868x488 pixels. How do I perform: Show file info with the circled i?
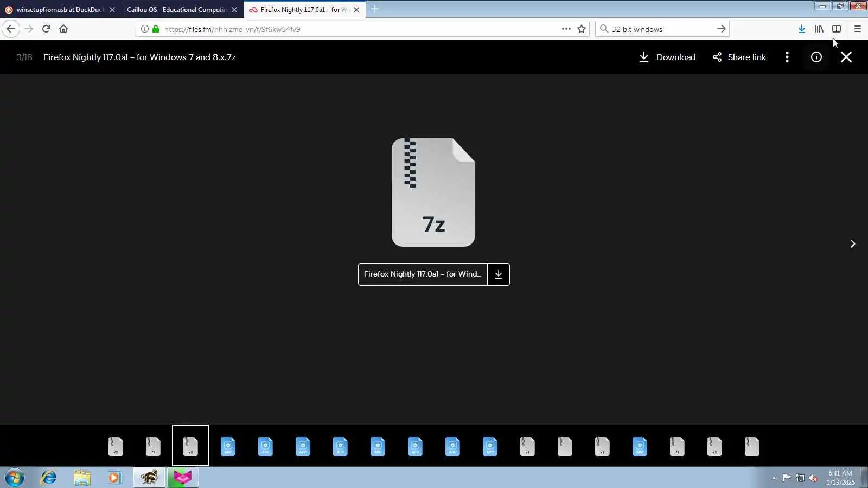[816, 57]
